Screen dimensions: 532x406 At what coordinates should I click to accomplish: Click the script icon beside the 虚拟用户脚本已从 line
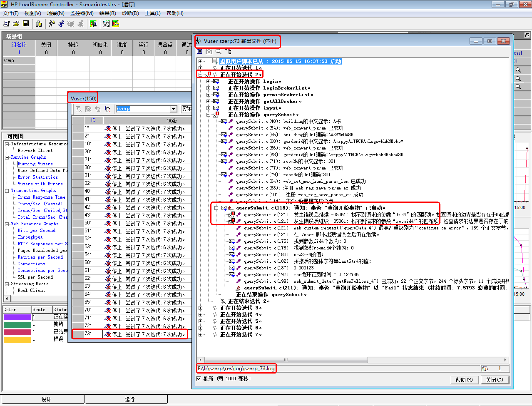(x=215, y=61)
